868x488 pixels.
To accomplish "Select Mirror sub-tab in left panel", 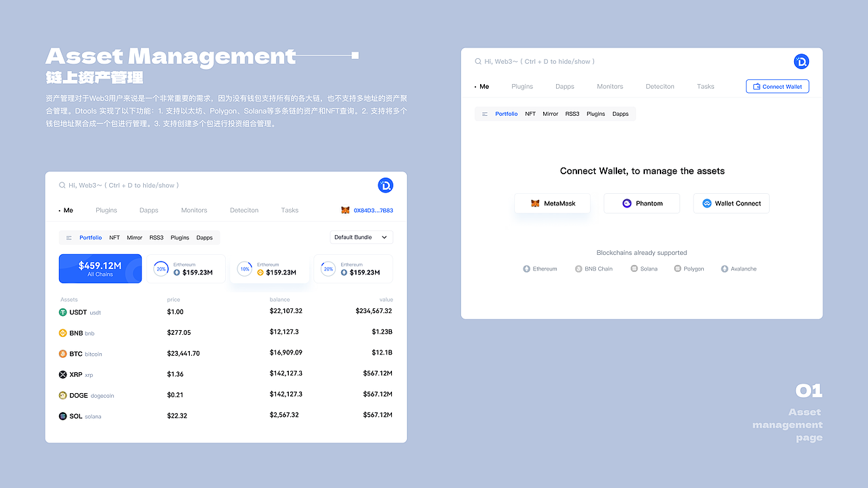I will pyautogui.click(x=135, y=238).
